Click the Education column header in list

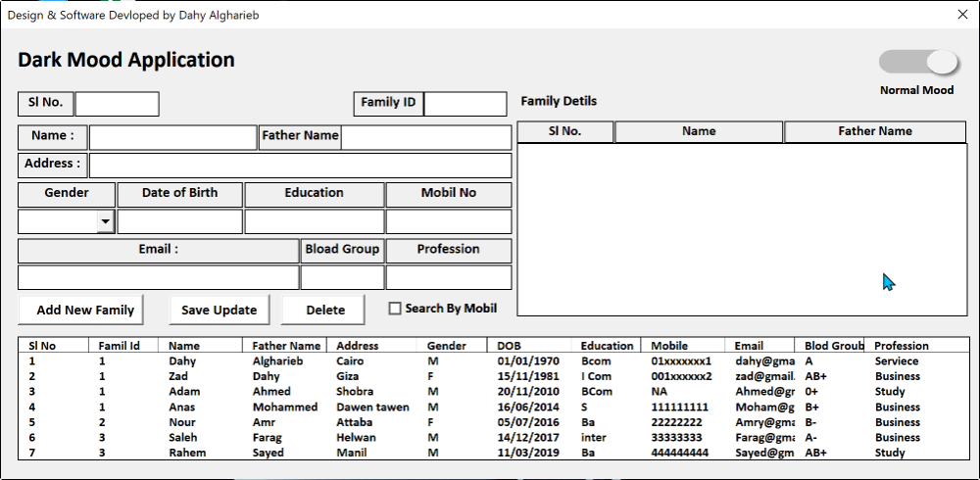(x=607, y=346)
